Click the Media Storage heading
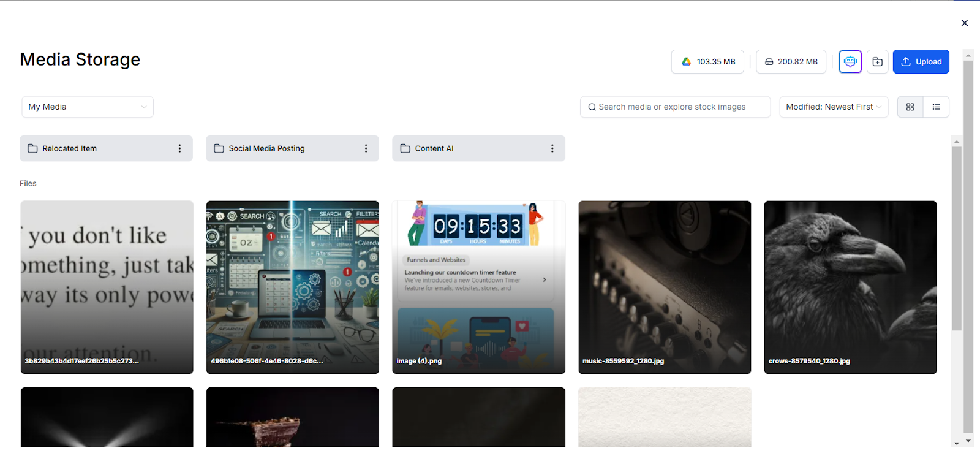The height and width of the screenshot is (456, 980). (x=80, y=59)
